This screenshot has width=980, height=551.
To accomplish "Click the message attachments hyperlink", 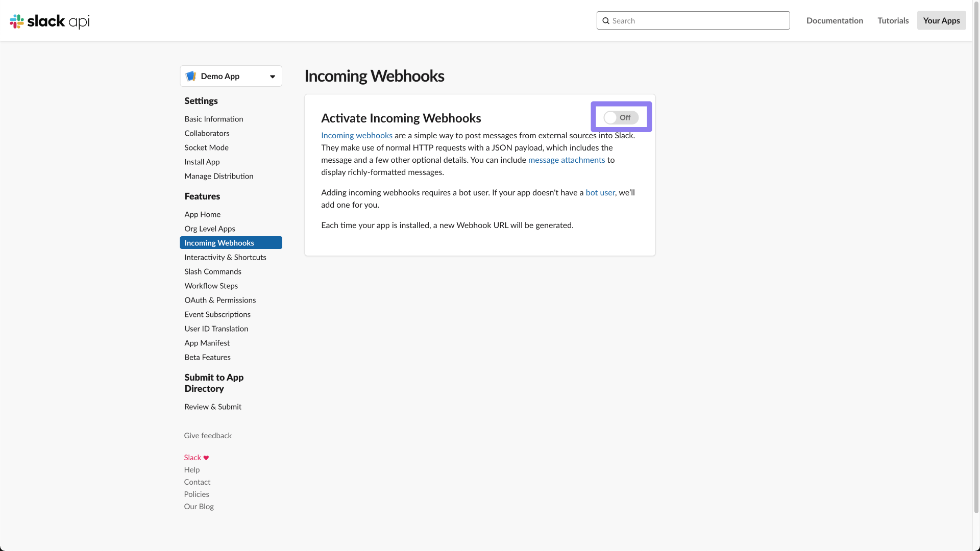I will pos(567,160).
